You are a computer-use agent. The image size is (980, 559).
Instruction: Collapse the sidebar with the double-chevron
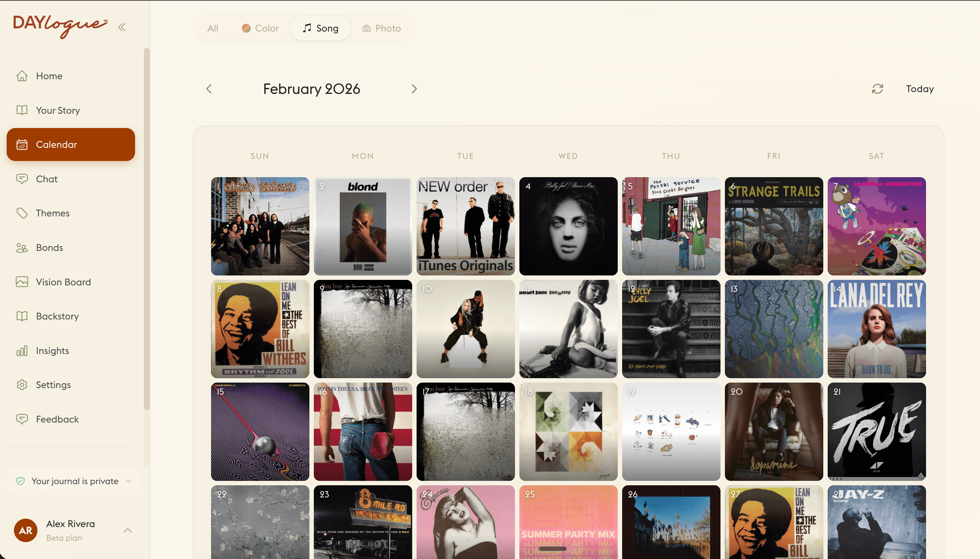pos(122,27)
